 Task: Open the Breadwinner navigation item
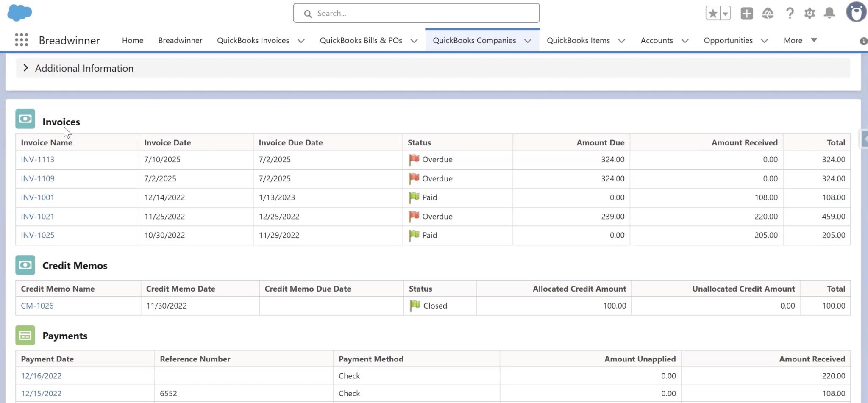(x=180, y=40)
